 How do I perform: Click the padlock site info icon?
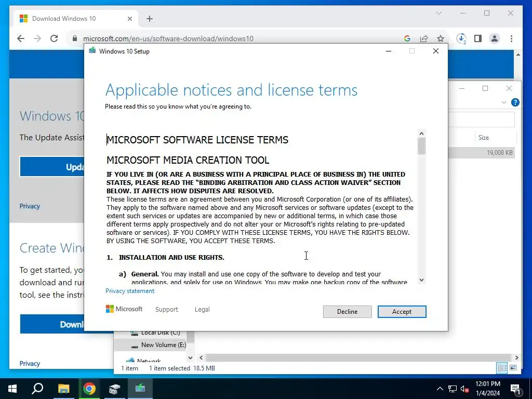75,38
